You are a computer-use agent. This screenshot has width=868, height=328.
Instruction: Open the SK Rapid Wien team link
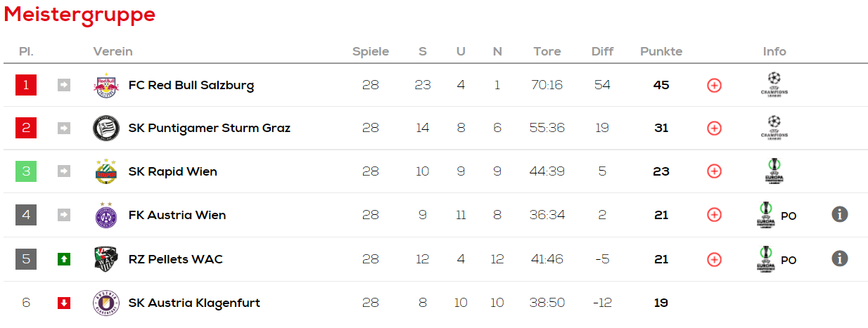[x=173, y=171]
